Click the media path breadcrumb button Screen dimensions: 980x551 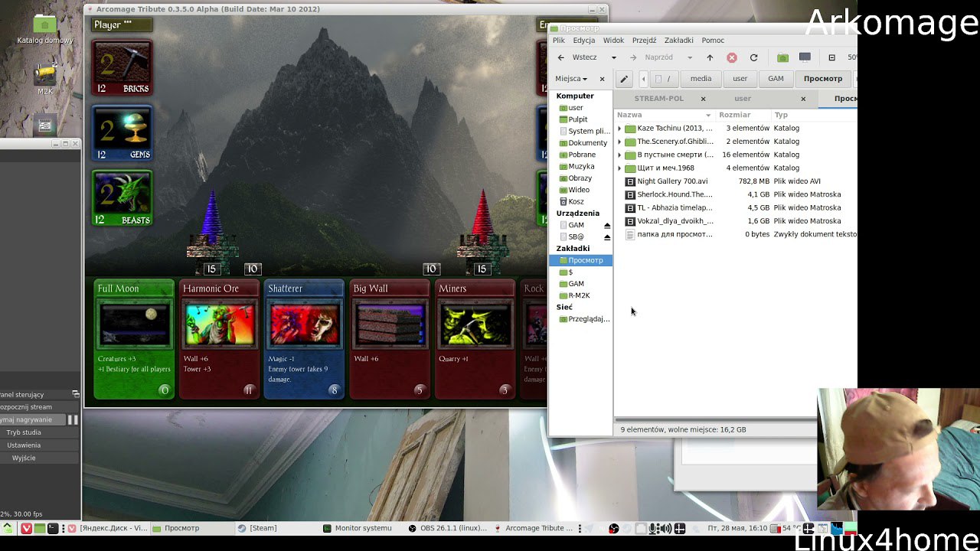pos(701,78)
